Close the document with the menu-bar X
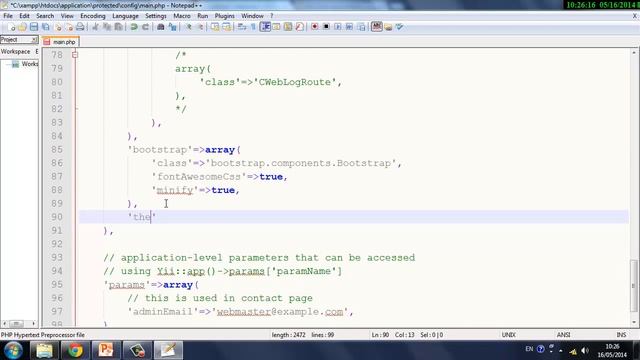Viewport: 640px width, 360px height. [x=635, y=16]
